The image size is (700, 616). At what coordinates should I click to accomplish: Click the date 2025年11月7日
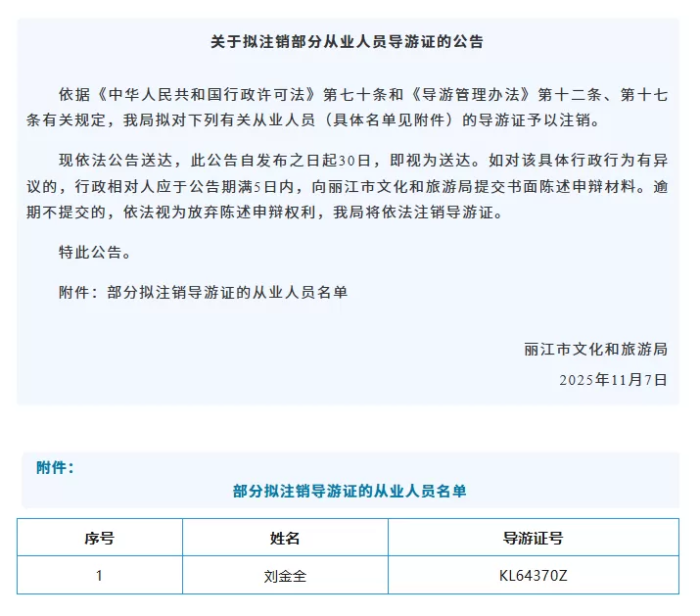pos(613,378)
